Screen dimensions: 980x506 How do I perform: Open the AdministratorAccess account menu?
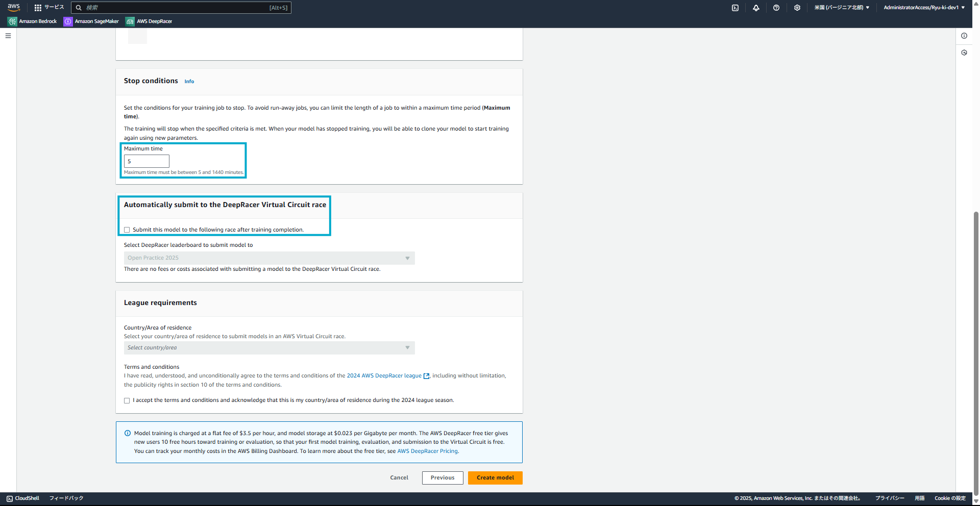point(924,8)
